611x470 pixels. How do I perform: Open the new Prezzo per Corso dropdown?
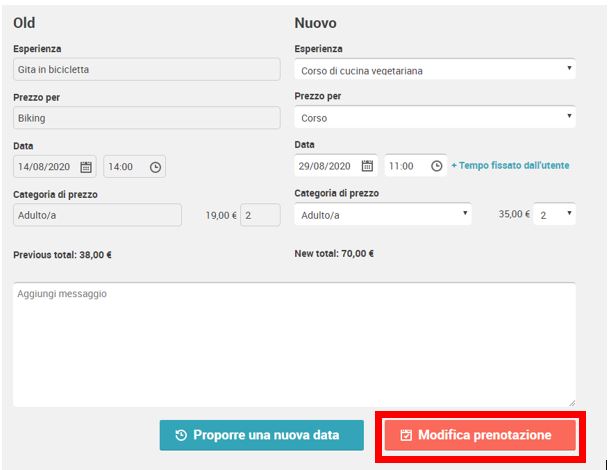(x=435, y=117)
